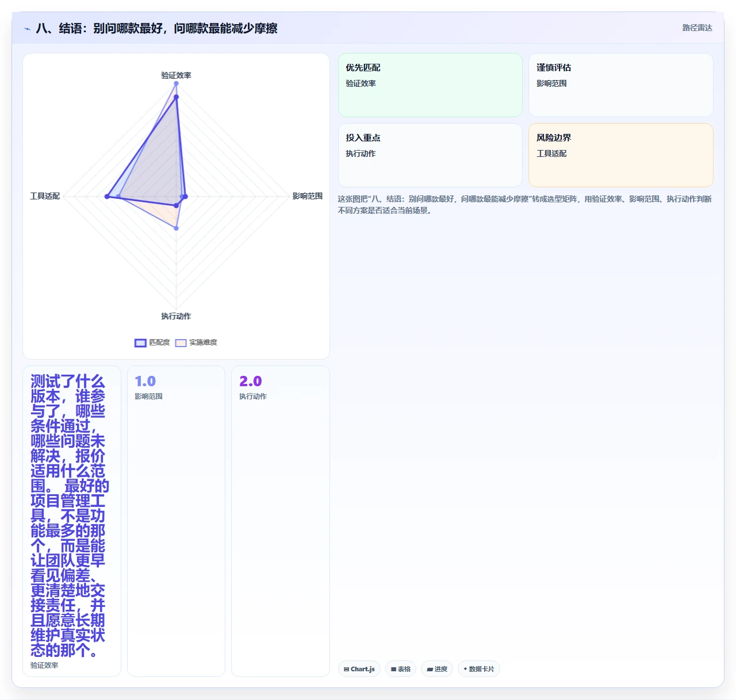Open the 风险边界 card

621,155
